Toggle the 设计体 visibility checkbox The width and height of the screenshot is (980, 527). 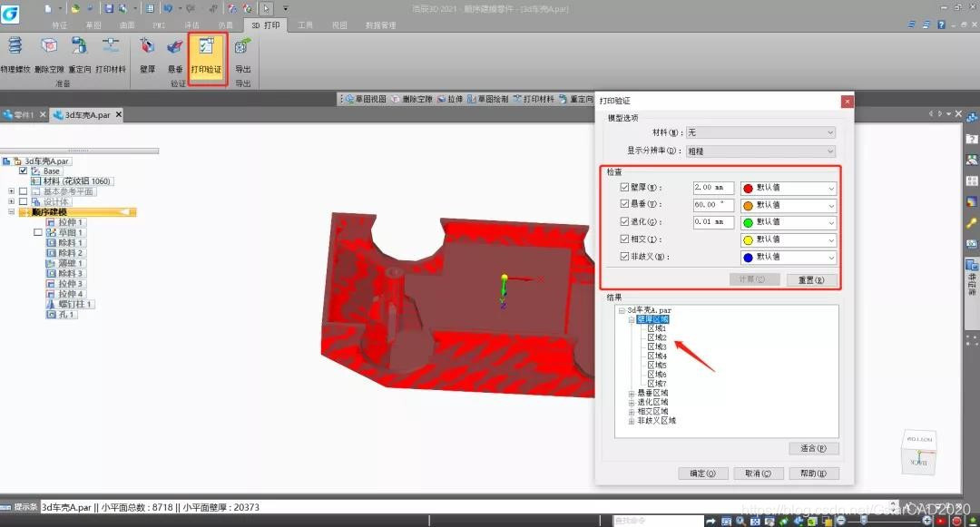click(23, 201)
